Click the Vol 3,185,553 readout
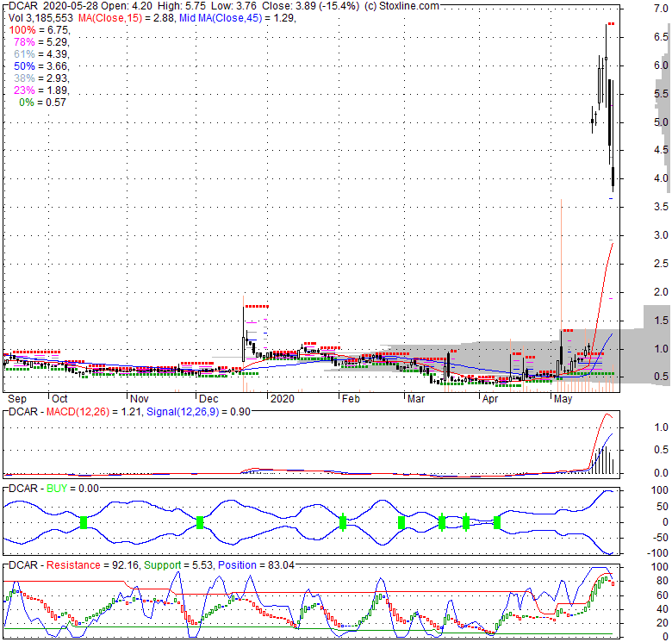The image size is (672, 642). pos(41,18)
